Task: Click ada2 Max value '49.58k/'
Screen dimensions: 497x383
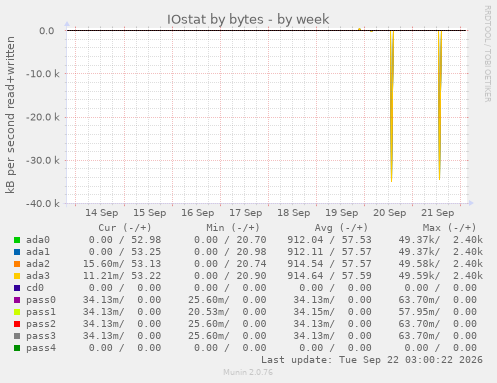Action: click(419, 264)
